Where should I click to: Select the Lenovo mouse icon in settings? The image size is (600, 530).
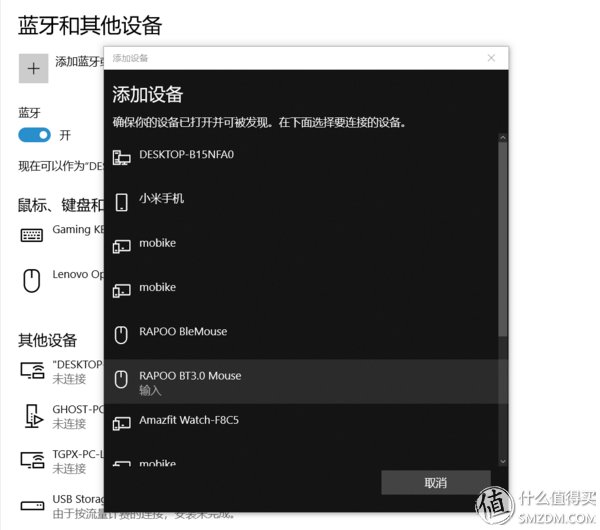point(32,281)
